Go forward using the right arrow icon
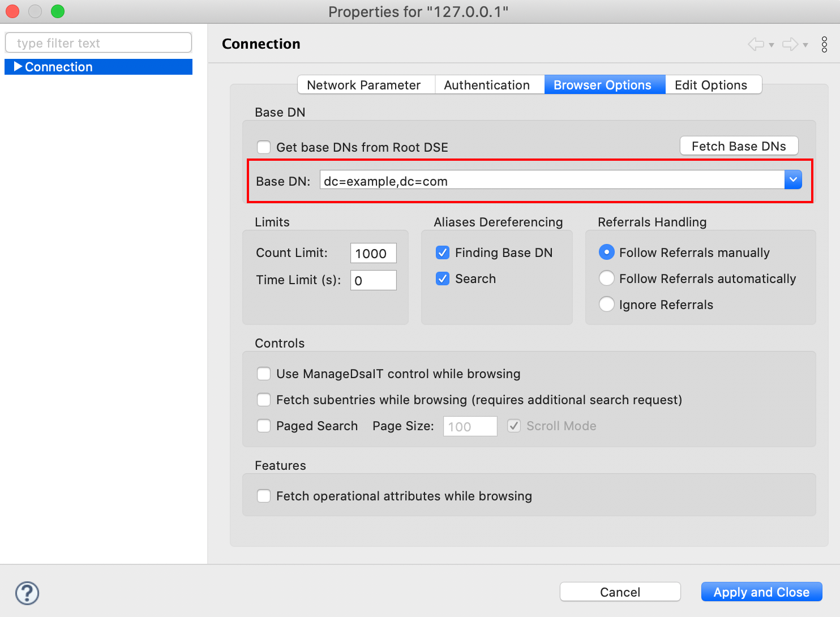The width and height of the screenshot is (840, 617). [x=790, y=44]
